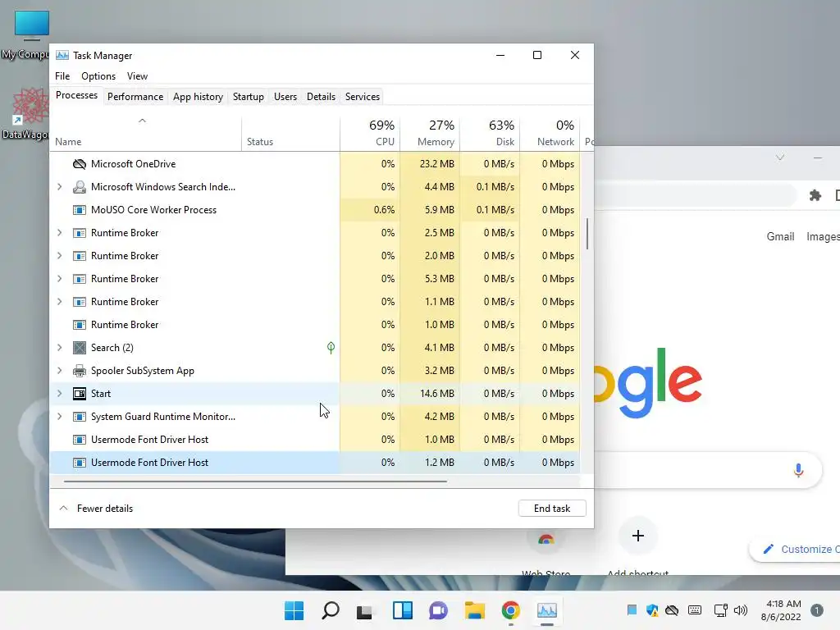Click the MoUSO Core Worker Process icon

click(80, 210)
